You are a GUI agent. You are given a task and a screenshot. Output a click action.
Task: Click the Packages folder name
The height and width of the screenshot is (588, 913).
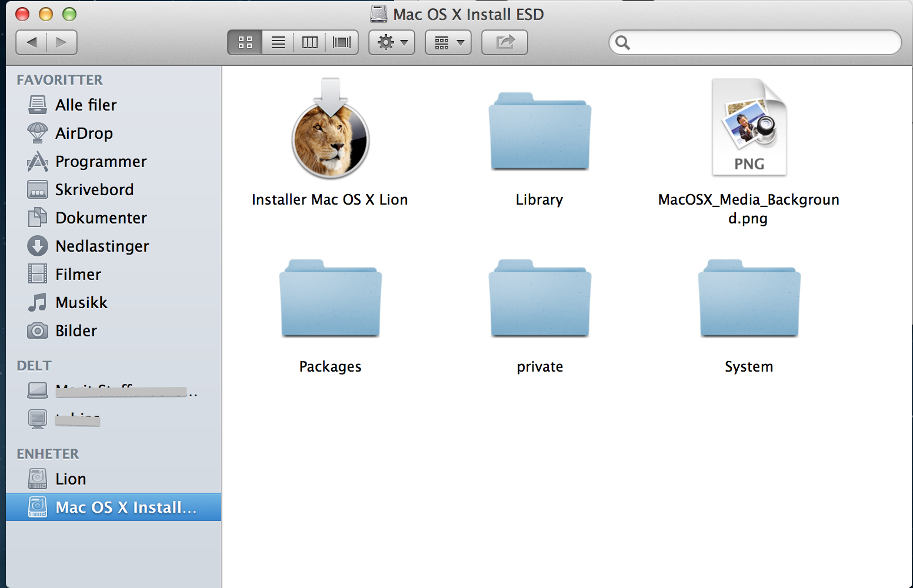pyautogui.click(x=331, y=367)
